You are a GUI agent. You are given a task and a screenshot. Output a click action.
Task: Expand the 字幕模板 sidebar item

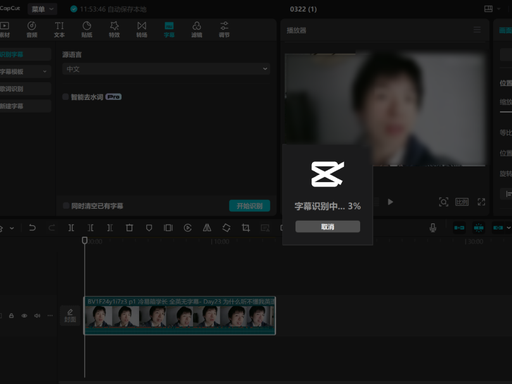(25, 71)
